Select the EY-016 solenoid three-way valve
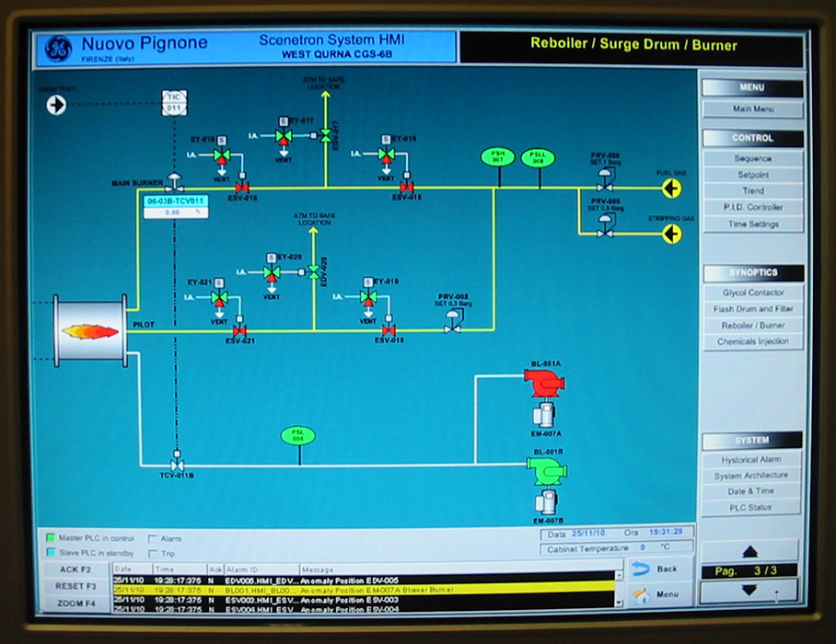This screenshot has height=644, width=836. (x=386, y=155)
